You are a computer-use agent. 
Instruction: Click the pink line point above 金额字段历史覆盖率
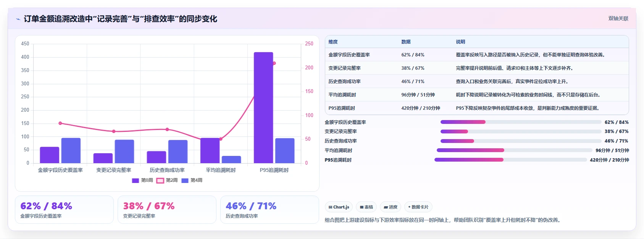60,124
